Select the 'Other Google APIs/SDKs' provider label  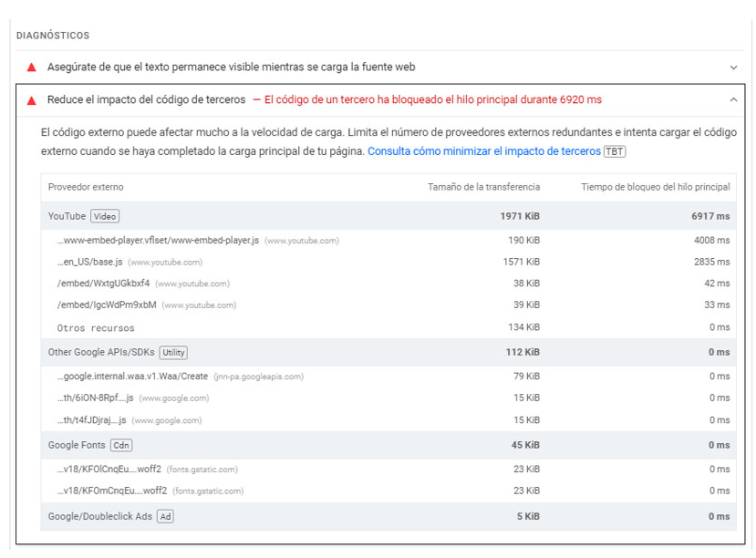pyautogui.click(x=101, y=352)
